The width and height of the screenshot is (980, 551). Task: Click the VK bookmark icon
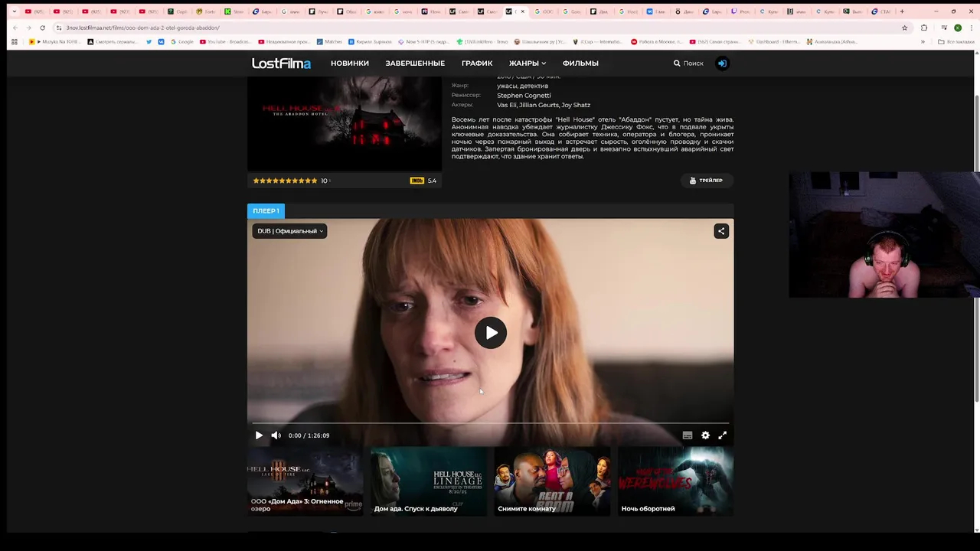pyautogui.click(x=161, y=41)
